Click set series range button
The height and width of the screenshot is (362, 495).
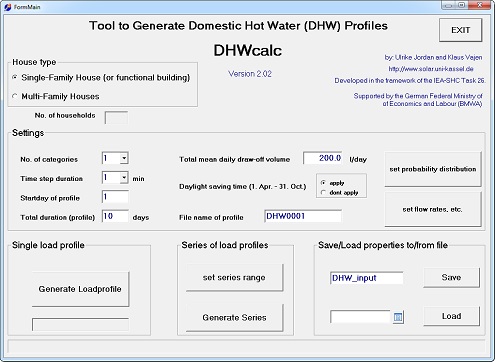[234, 278]
